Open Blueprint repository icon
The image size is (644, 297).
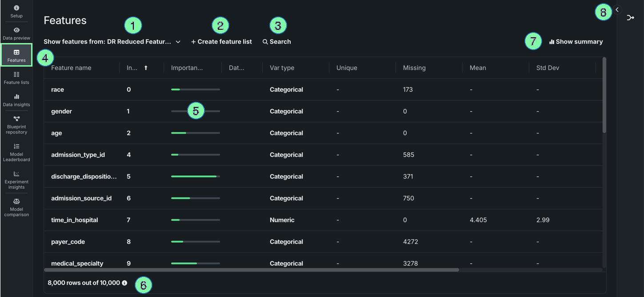click(x=16, y=119)
